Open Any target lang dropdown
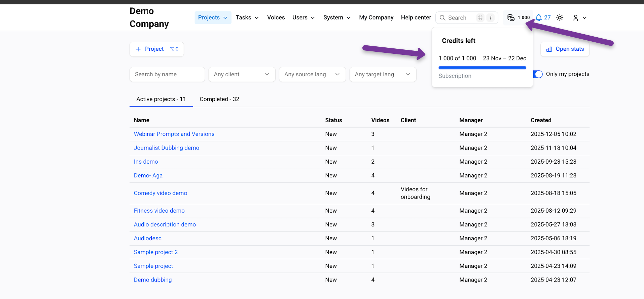The height and width of the screenshot is (299, 644). pyautogui.click(x=383, y=74)
